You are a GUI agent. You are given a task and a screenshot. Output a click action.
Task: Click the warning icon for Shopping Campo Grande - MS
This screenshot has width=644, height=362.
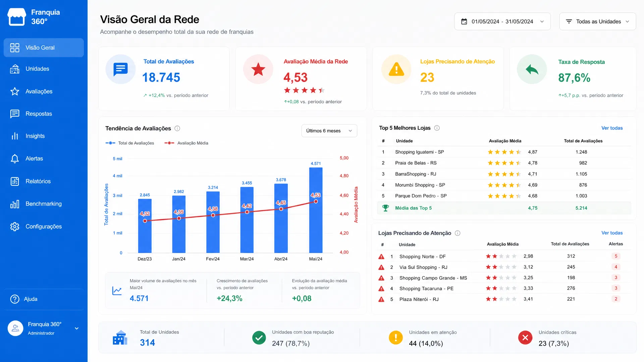[x=381, y=278]
